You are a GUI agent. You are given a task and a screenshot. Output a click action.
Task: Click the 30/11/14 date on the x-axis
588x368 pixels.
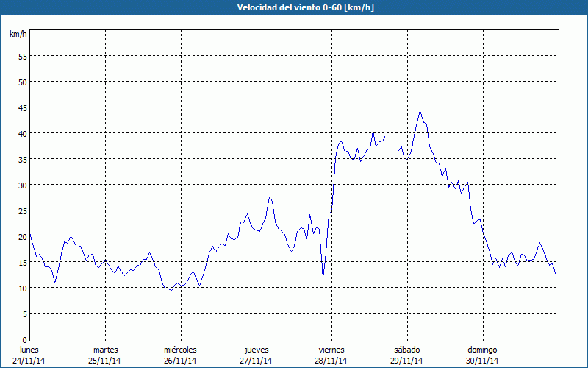(x=482, y=361)
